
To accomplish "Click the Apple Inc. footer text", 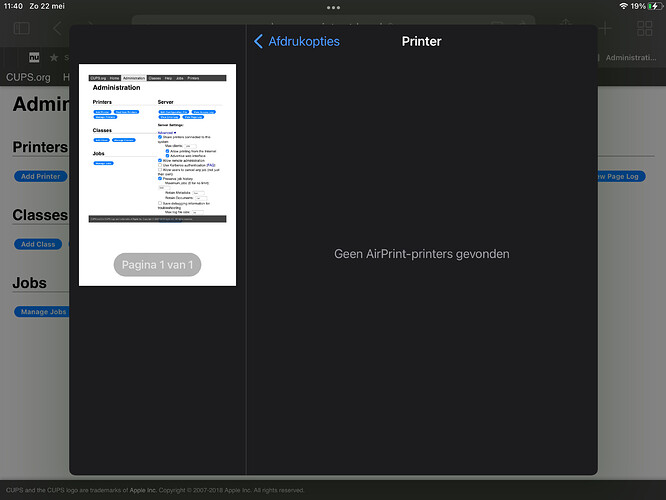I will (x=143, y=490).
